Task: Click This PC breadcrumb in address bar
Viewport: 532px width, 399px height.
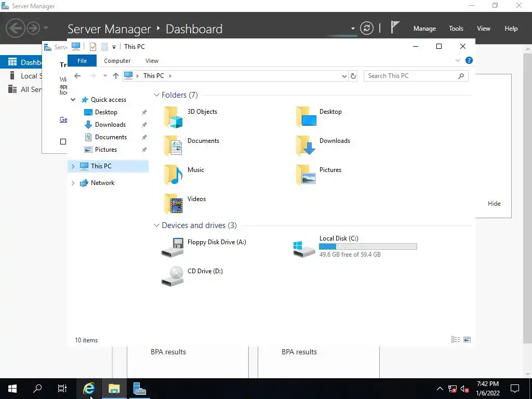Action: [x=154, y=76]
